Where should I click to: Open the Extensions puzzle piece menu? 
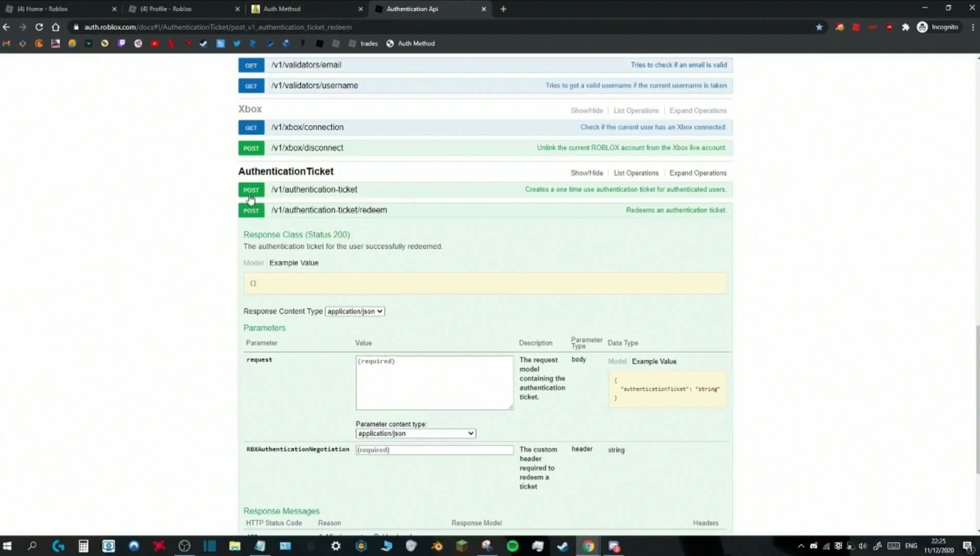pos(905,27)
